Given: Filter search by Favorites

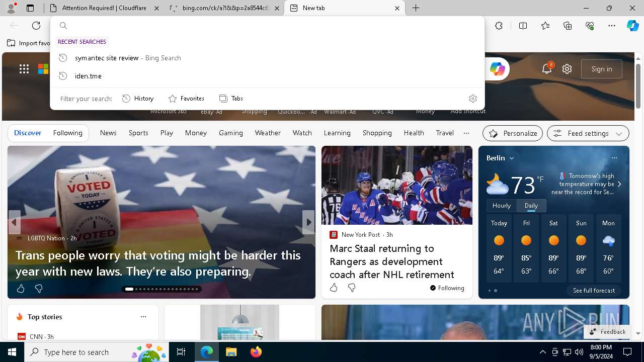Looking at the screenshot, I should coord(186,99).
